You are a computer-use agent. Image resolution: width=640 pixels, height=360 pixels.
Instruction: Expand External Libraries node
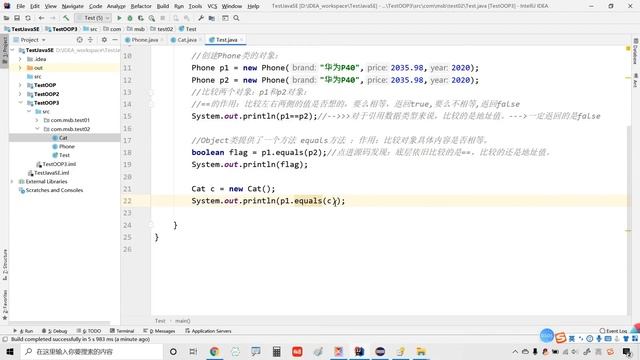click(x=12, y=182)
